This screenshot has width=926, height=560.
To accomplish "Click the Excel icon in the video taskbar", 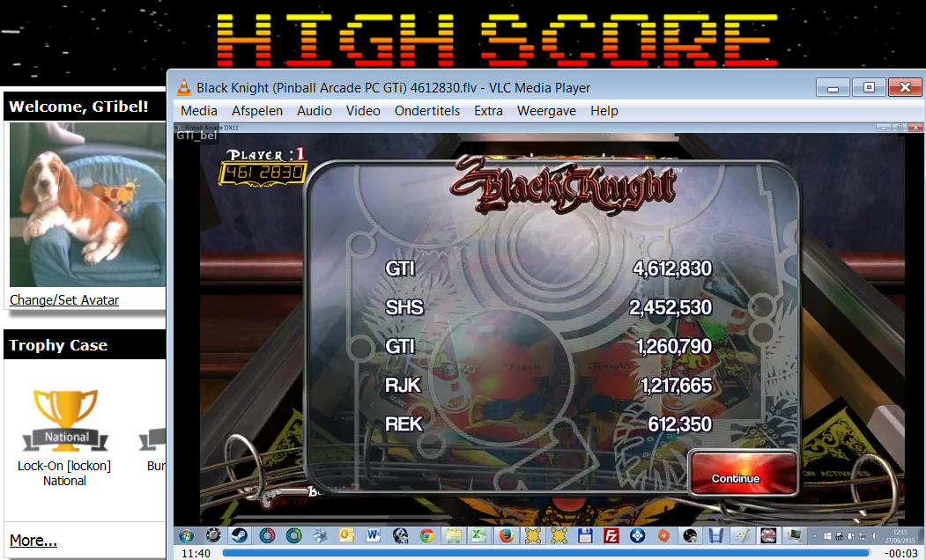I will (478, 535).
